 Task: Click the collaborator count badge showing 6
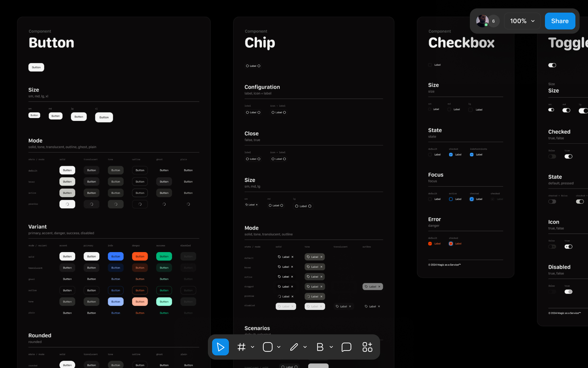click(493, 21)
